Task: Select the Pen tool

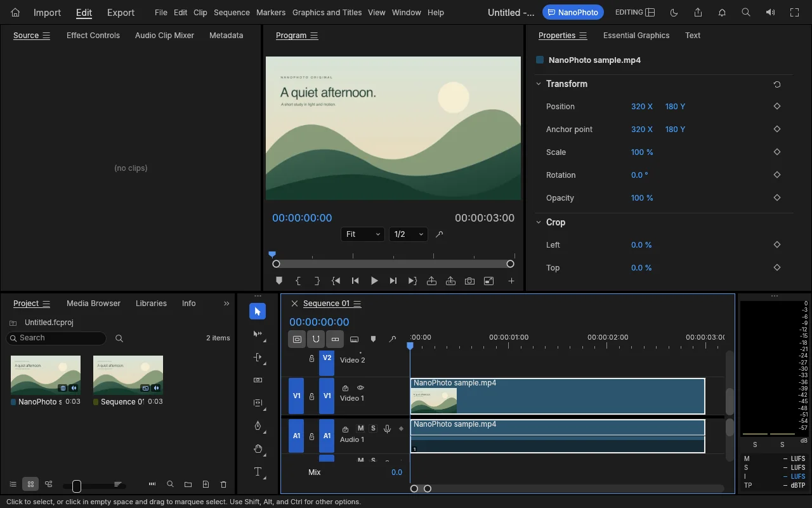Action: coord(258,426)
